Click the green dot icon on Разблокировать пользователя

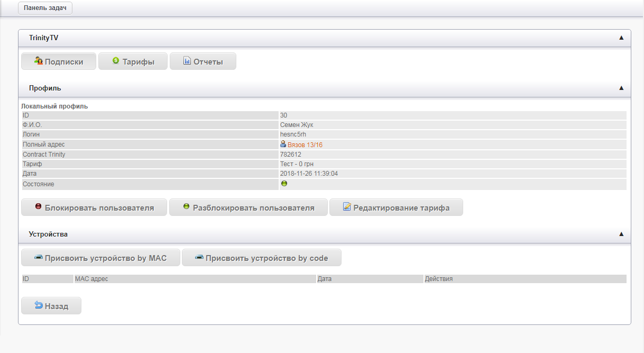[186, 207]
